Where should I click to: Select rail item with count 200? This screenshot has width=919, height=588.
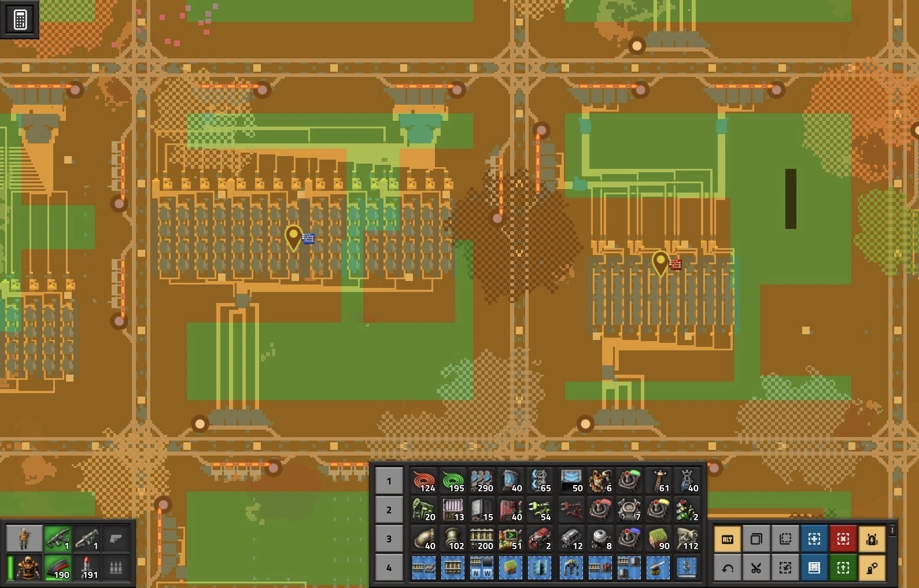tap(482, 539)
